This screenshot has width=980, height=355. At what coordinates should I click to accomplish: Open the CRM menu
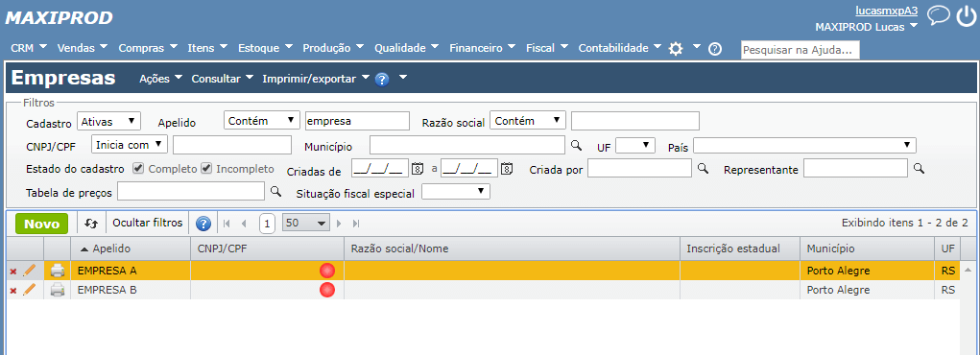30,48
